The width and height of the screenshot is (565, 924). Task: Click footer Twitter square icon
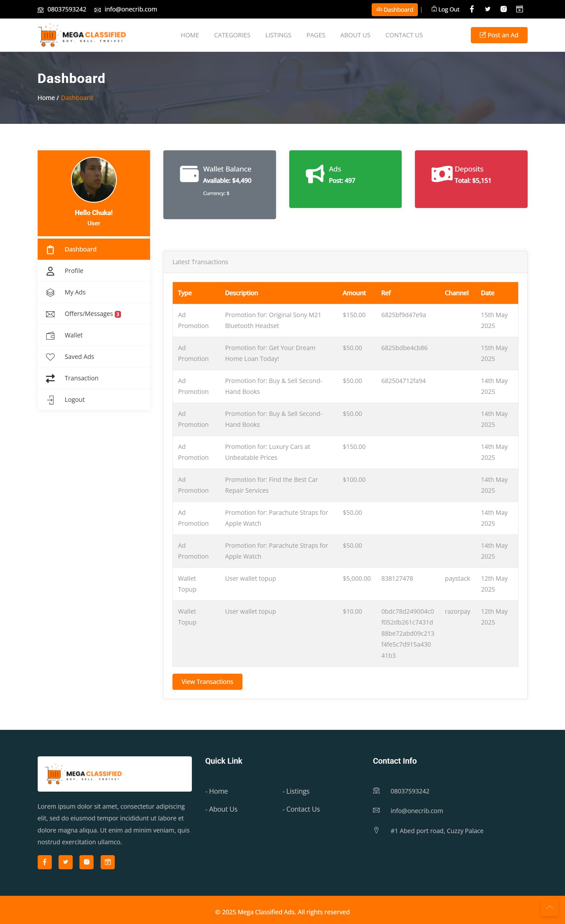[x=66, y=862]
